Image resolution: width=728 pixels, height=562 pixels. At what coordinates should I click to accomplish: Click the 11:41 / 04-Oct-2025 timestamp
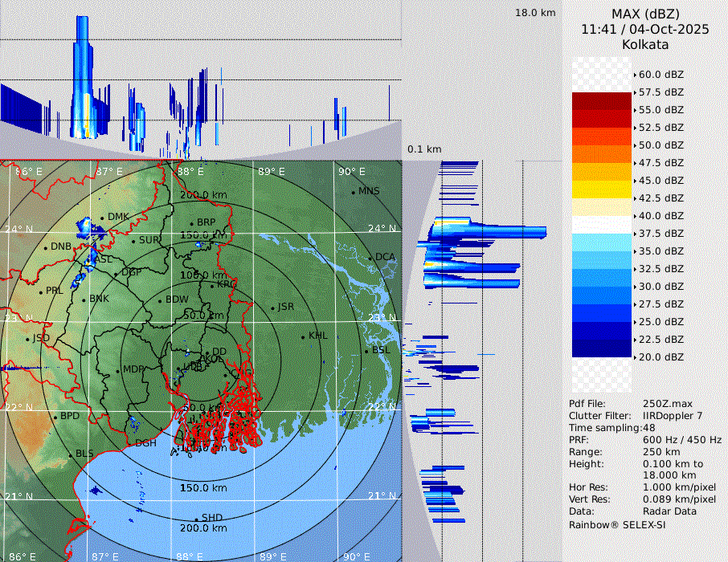(x=645, y=29)
